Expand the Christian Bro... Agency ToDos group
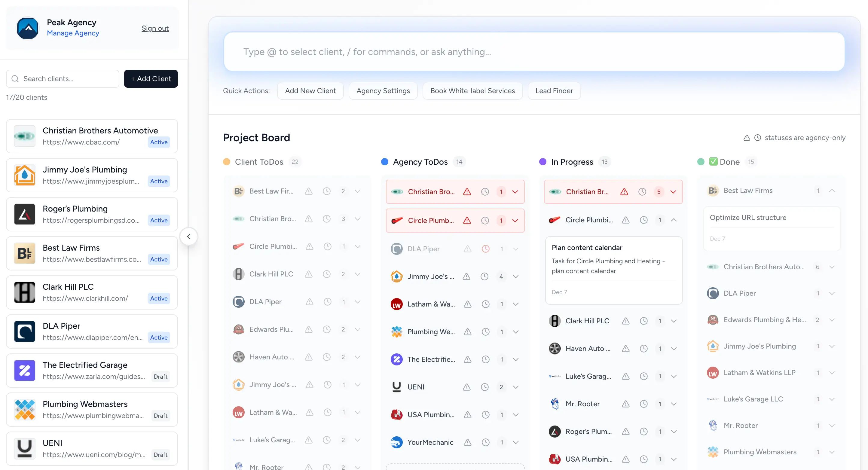The image size is (868, 470). [x=515, y=192]
